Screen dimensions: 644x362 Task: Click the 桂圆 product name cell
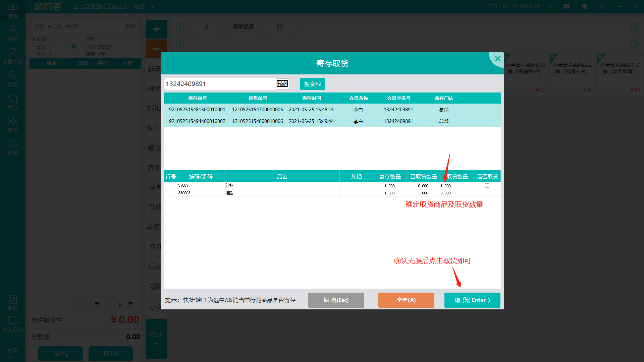point(282,193)
